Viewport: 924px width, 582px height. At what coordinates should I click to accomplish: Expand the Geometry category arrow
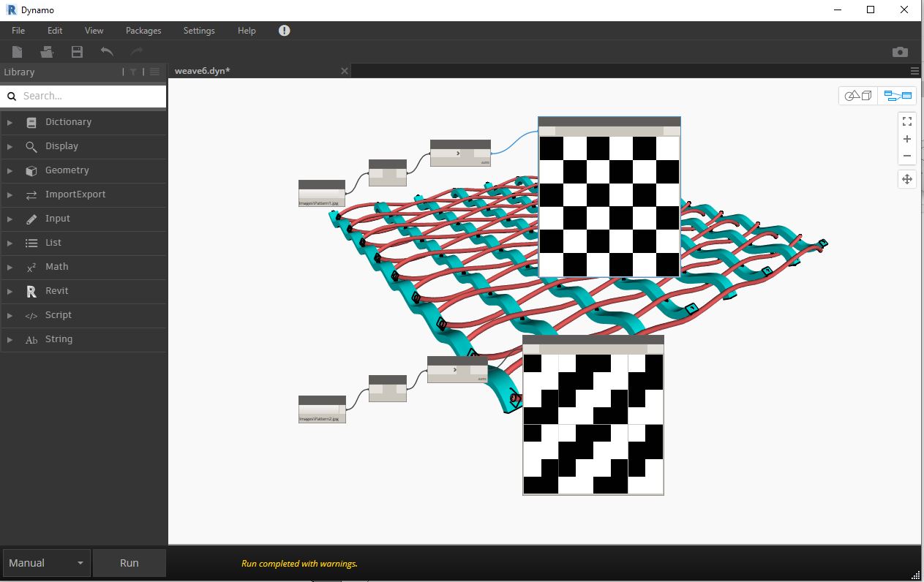point(10,171)
